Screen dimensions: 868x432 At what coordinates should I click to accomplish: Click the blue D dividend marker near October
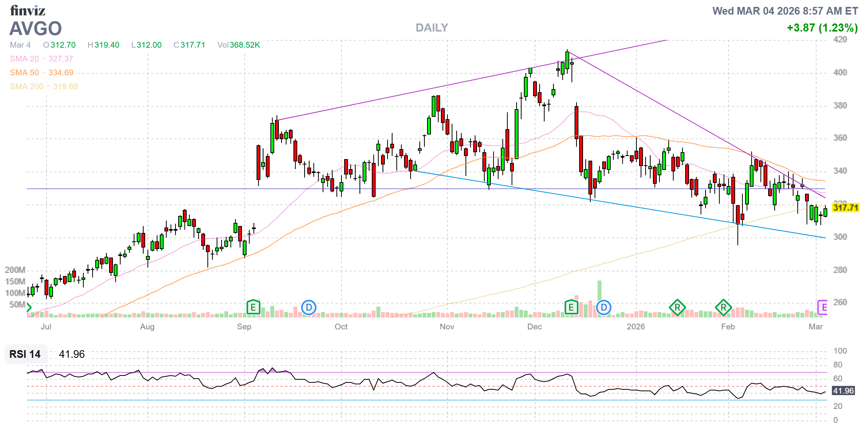(x=309, y=307)
